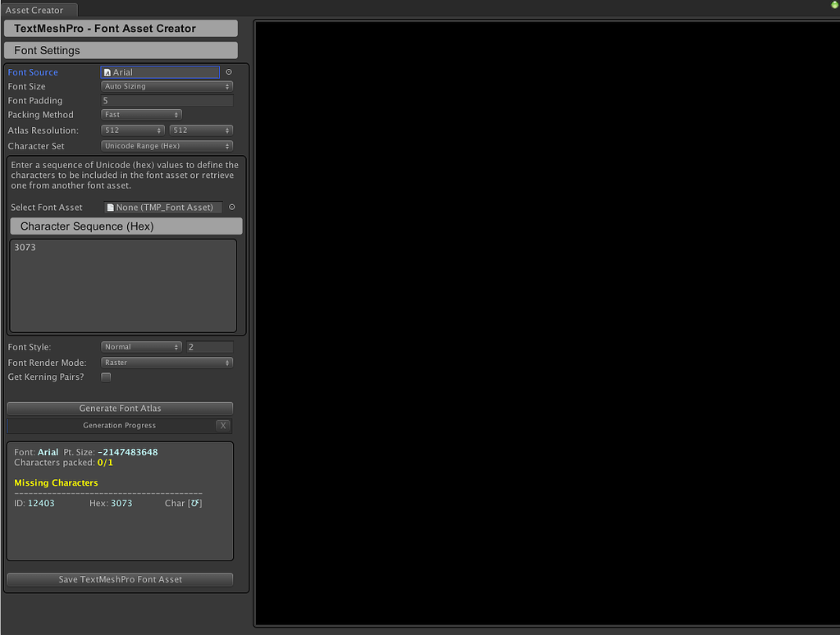Click the Generate Font Atlas button
This screenshot has width=840, height=635.
120,408
